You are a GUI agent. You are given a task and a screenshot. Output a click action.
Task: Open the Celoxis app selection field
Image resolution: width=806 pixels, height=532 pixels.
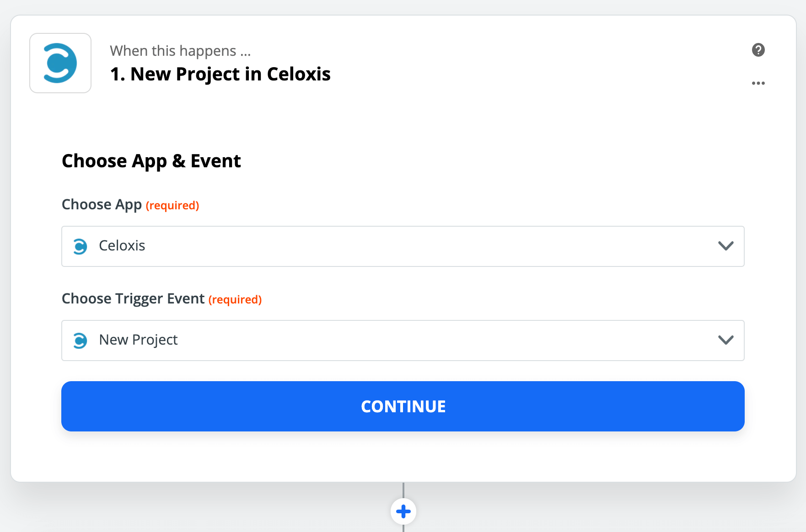click(x=403, y=246)
